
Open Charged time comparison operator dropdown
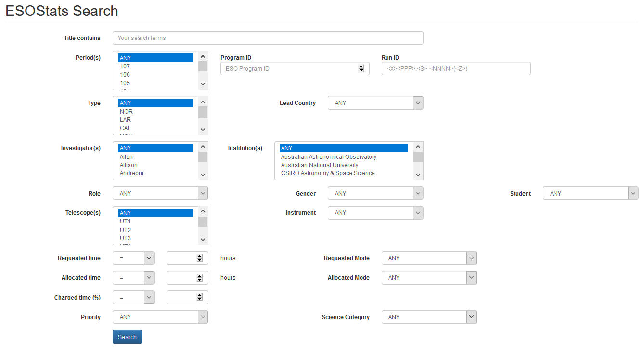click(x=133, y=298)
